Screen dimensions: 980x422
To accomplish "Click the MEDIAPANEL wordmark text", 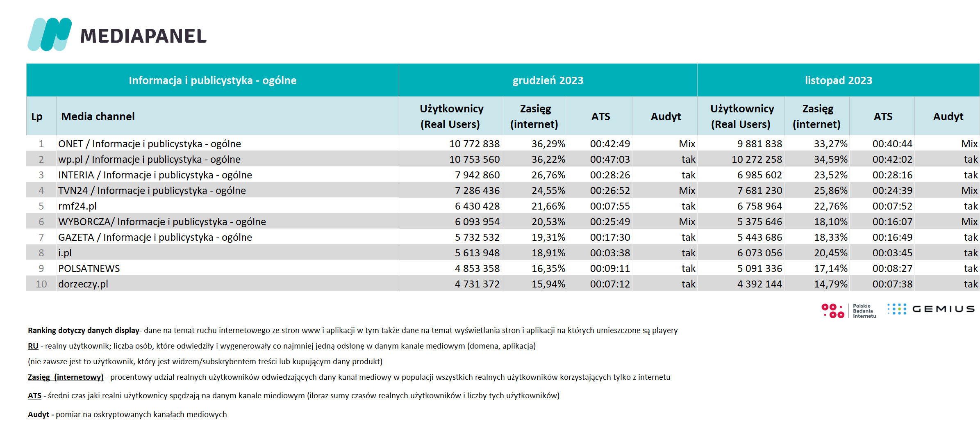I will coord(143,36).
